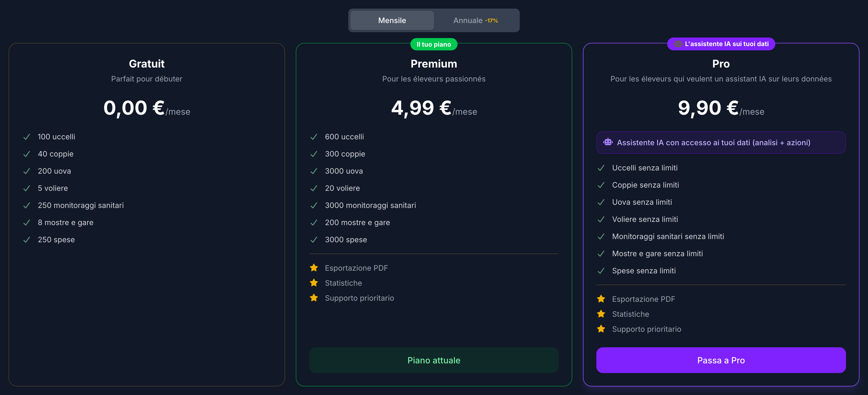
Task: Switch billing to Annuale
Action: tap(476, 20)
